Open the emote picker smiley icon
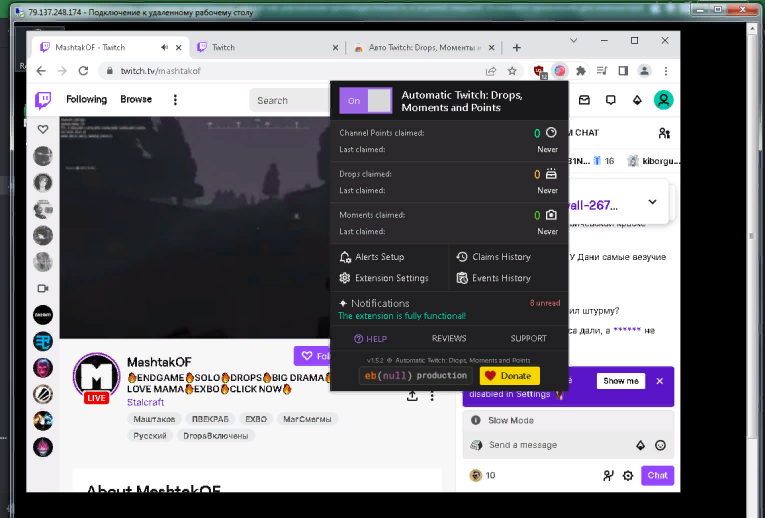This screenshot has width=765, height=518. 660,445
